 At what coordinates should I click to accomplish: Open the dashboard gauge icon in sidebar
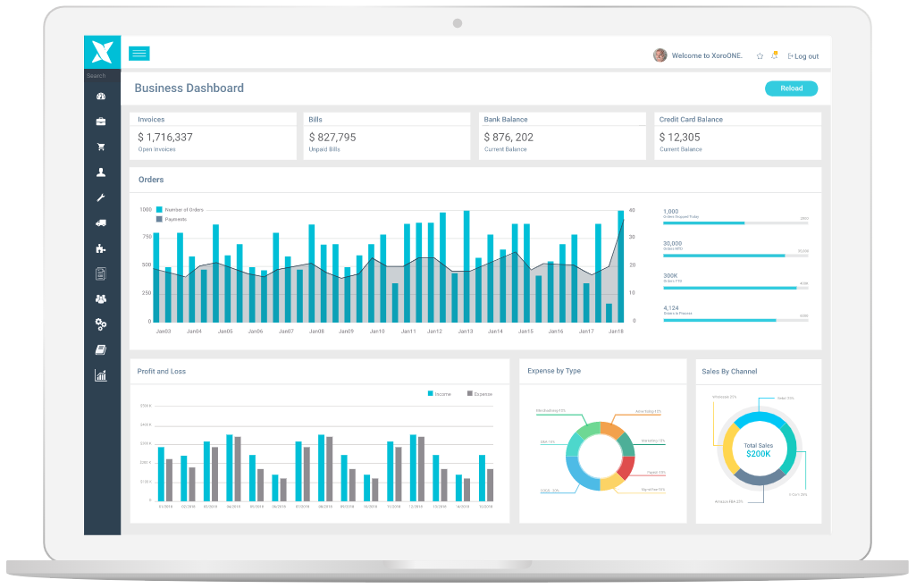pyautogui.click(x=101, y=97)
